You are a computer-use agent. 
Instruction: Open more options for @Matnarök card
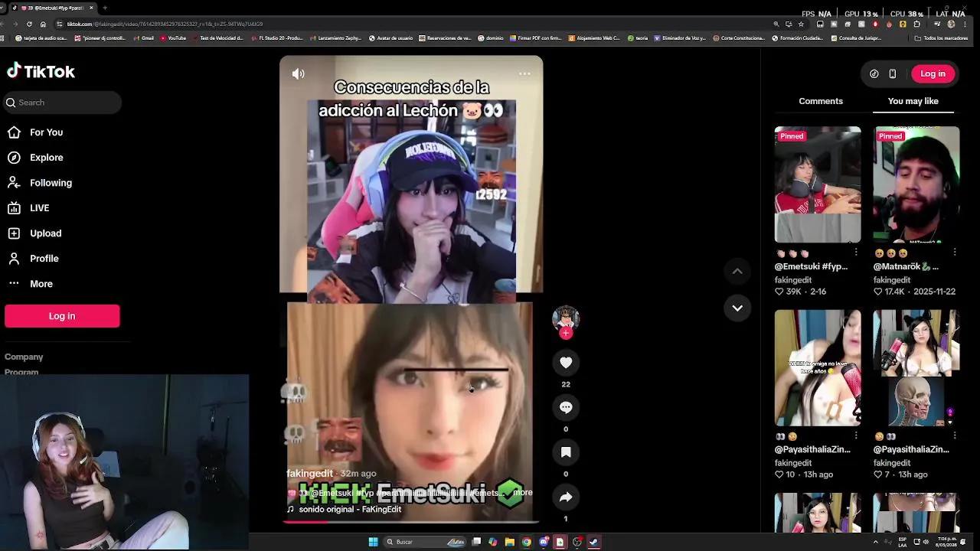coord(955,253)
